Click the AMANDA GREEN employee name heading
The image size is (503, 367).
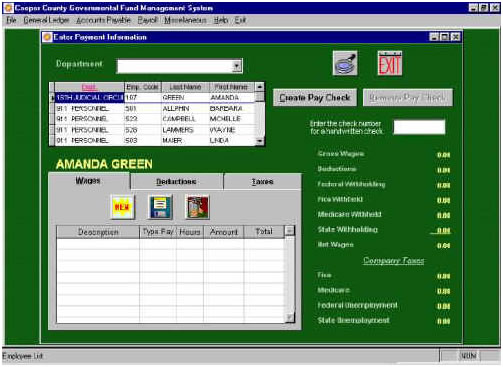click(x=104, y=164)
